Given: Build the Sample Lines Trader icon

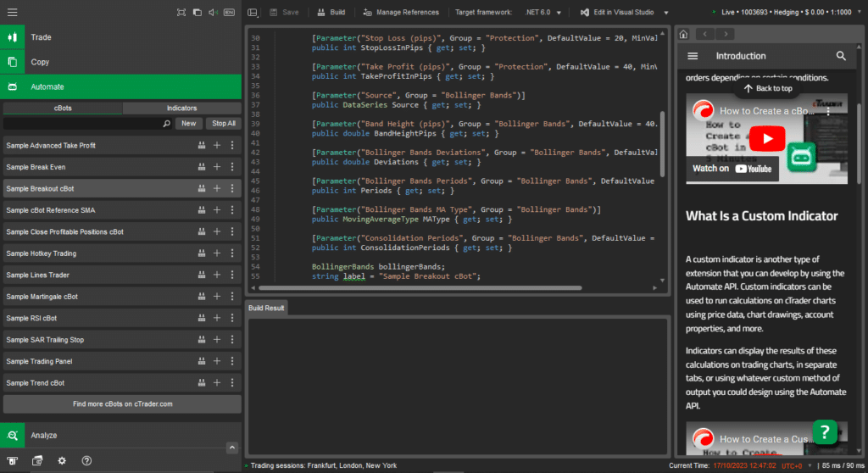Looking at the screenshot, I should tap(202, 275).
